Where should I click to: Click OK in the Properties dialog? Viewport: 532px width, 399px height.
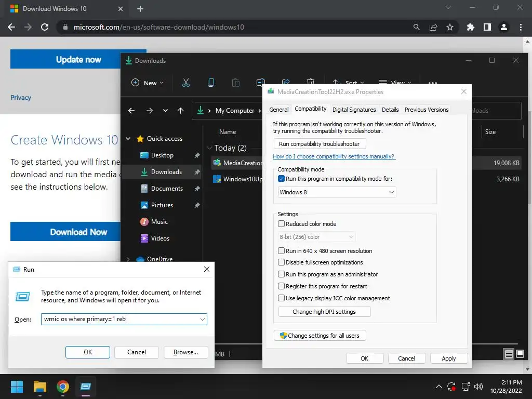(x=364, y=358)
